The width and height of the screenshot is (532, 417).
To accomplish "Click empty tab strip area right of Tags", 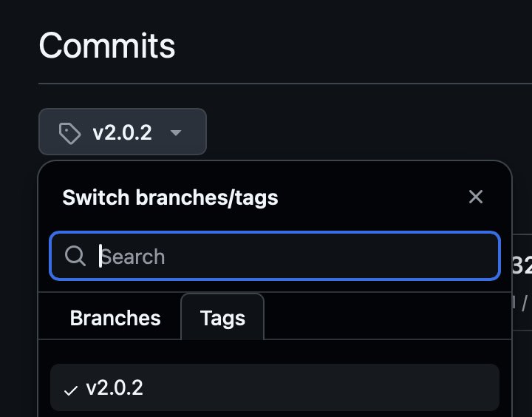I will tap(384, 318).
